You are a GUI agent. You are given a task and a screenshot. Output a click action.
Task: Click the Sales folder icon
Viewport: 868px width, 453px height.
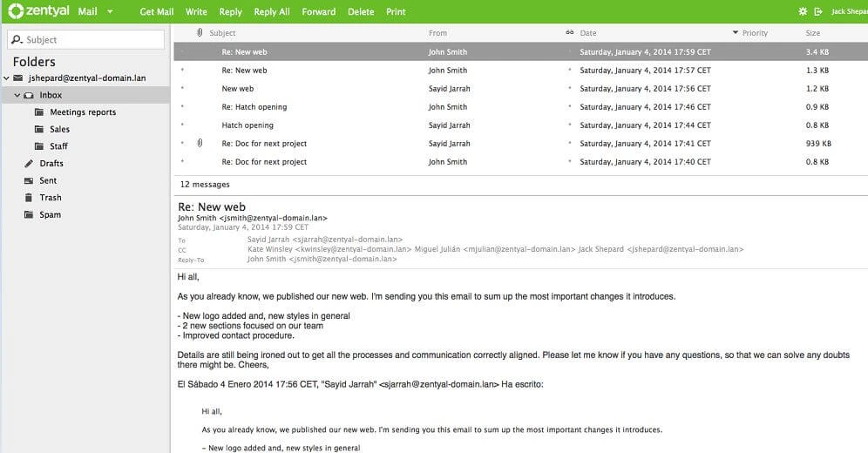pos(38,130)
